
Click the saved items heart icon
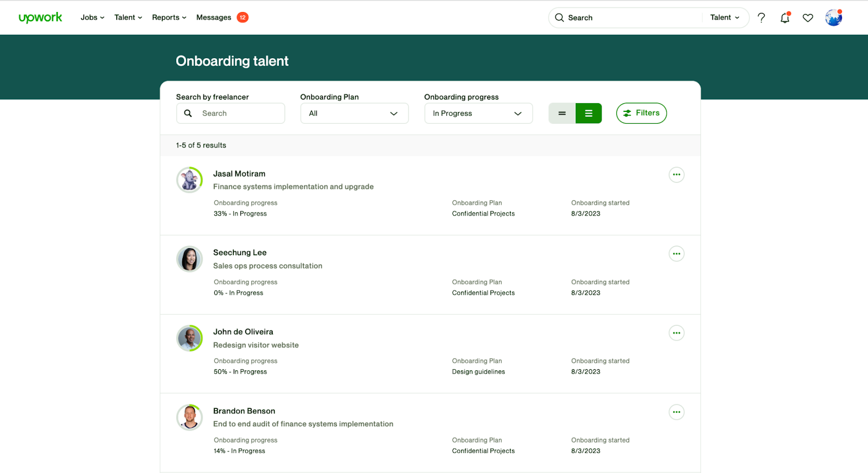click(x=808, y=18)
